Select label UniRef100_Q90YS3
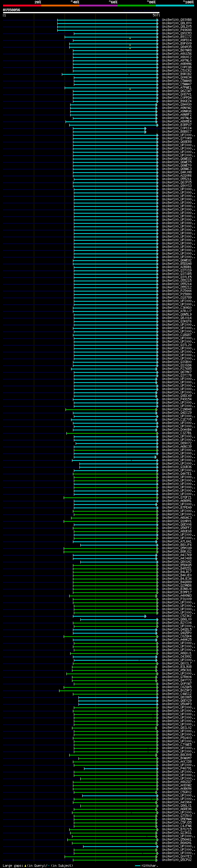197x868 pixels. click(x=177, y=186)
